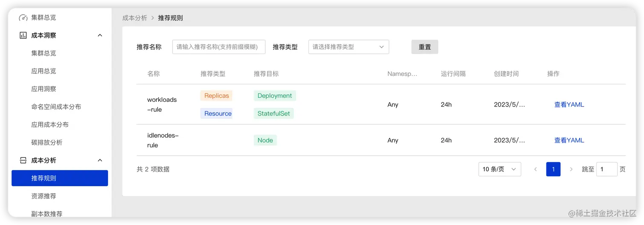The height and width of the screenshot is (225, 644).
Task: Click the workloads-rule name cell
Action: [162, 104]
